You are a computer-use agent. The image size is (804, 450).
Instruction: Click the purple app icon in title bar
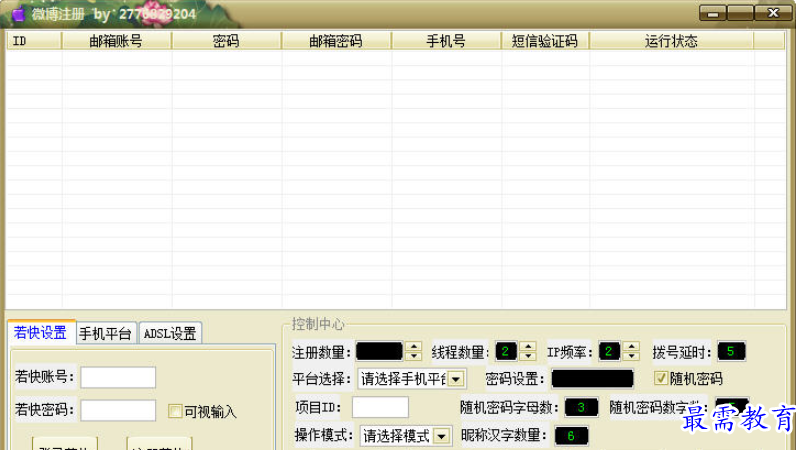tap(18, 14)
